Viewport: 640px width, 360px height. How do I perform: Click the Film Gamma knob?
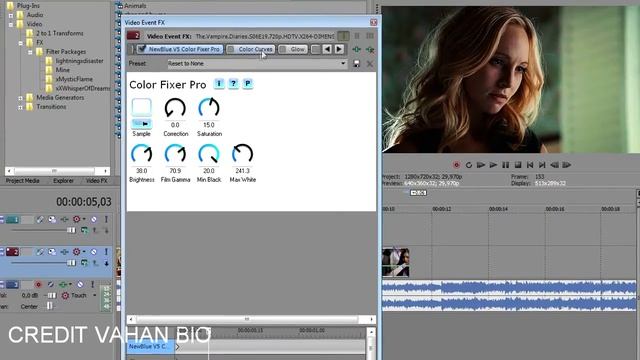(x=175, y=154)
